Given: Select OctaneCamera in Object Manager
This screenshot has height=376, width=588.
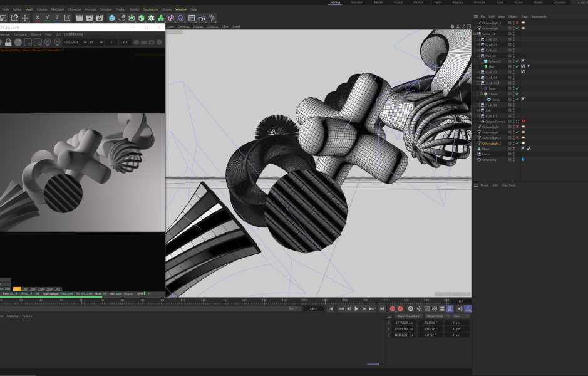Looking at the screenshot, I should 495,122.
